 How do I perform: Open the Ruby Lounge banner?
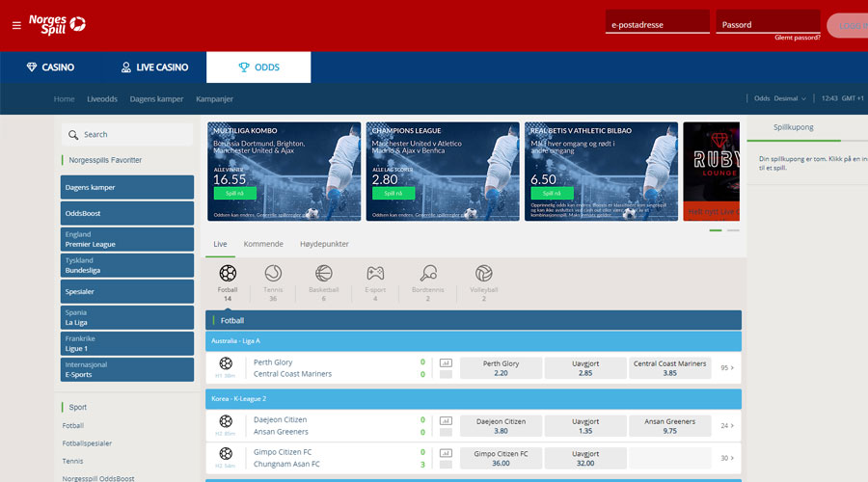coord(712,172)
